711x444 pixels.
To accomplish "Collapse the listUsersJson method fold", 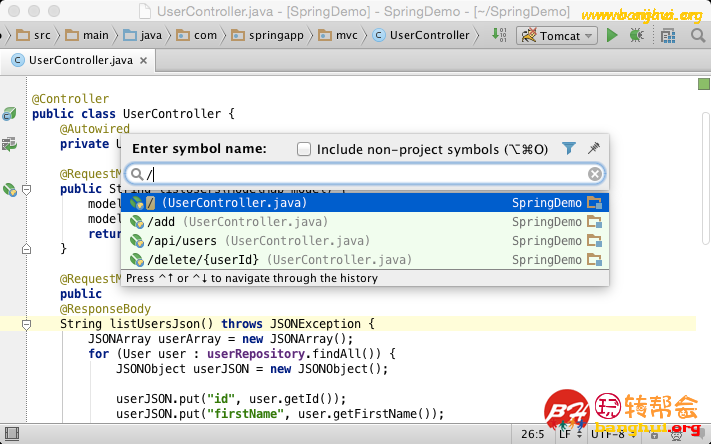I will coord(26,324).
